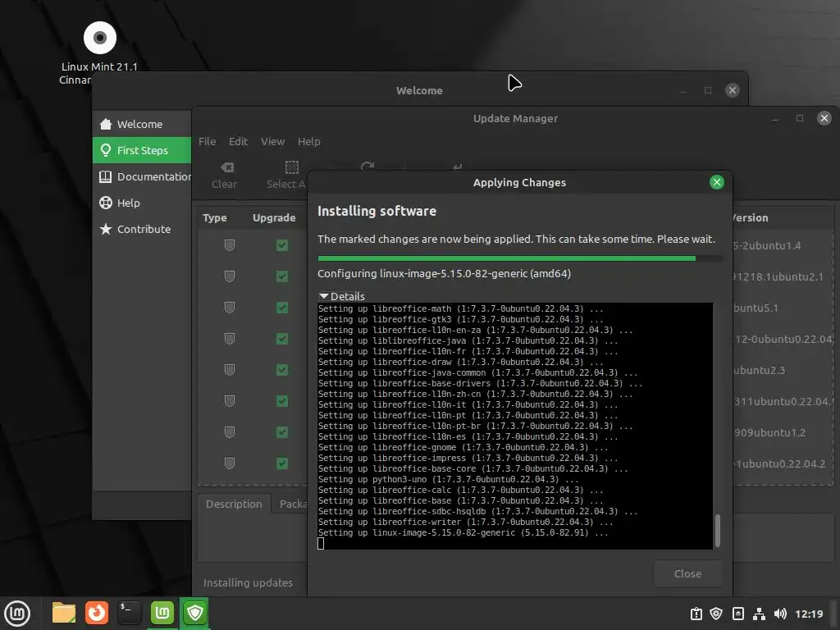Uncheck upgrade checkbox in the first update row
Screen dimensions: 840x630
click(x=282, y=245)
